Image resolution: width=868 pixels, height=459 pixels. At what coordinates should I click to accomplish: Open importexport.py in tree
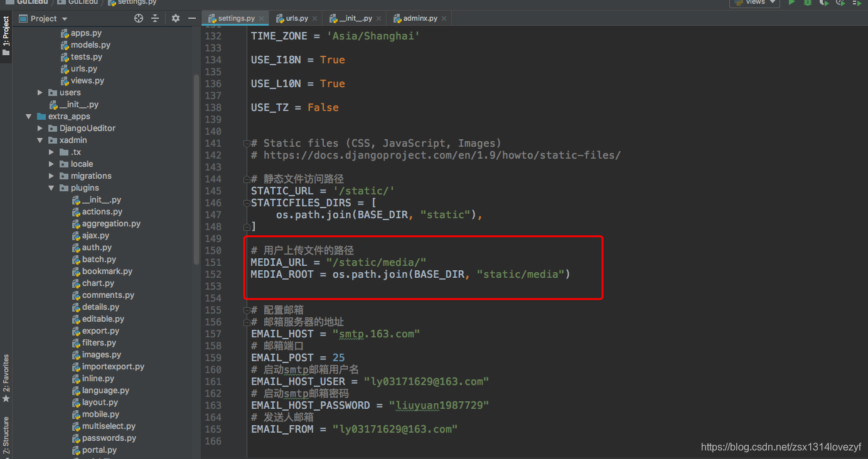tap(108, 367)
